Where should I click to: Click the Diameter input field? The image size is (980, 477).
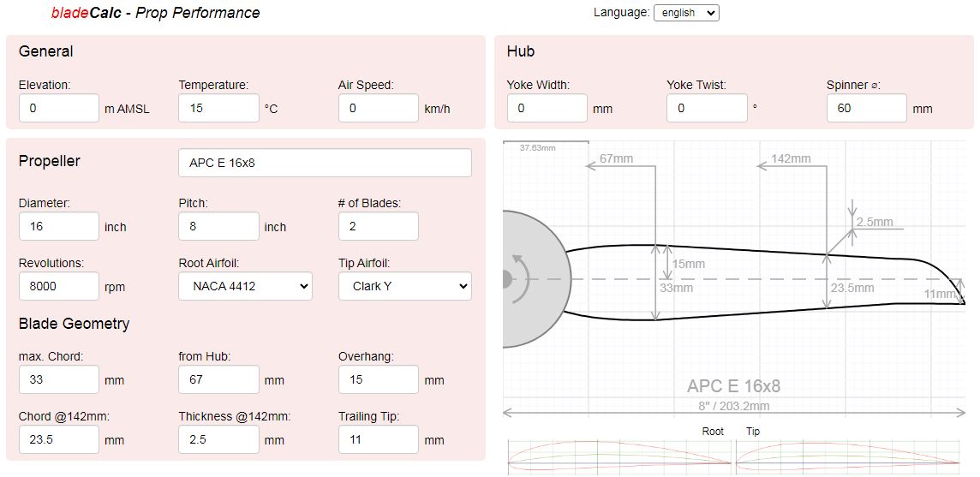pyautogui.click(x=59, y=226)
